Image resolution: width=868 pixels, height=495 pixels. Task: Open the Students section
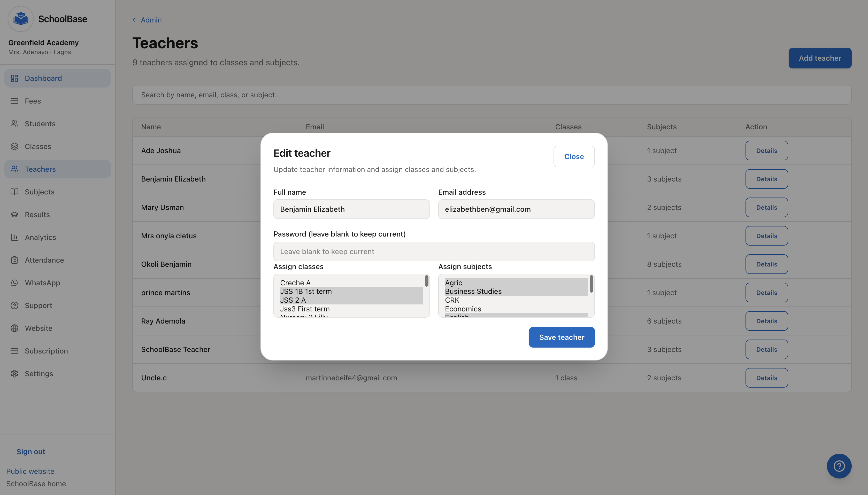[57, 124]
